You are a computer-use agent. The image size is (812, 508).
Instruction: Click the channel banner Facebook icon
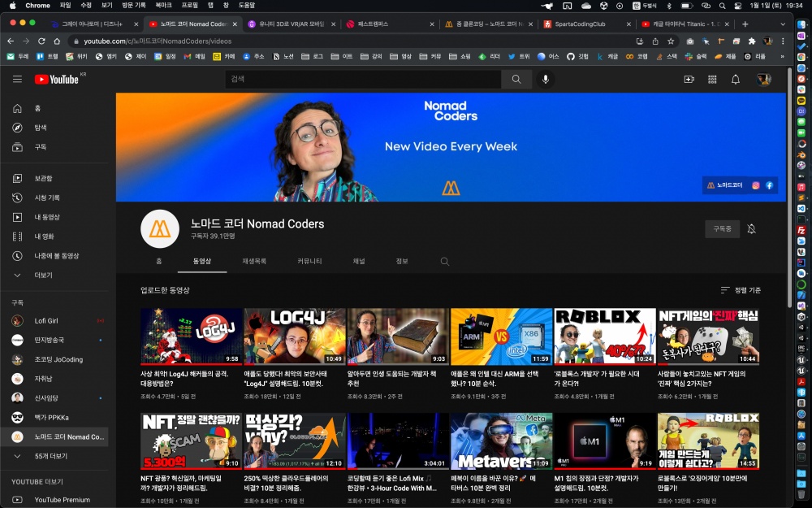coord(770,185)
